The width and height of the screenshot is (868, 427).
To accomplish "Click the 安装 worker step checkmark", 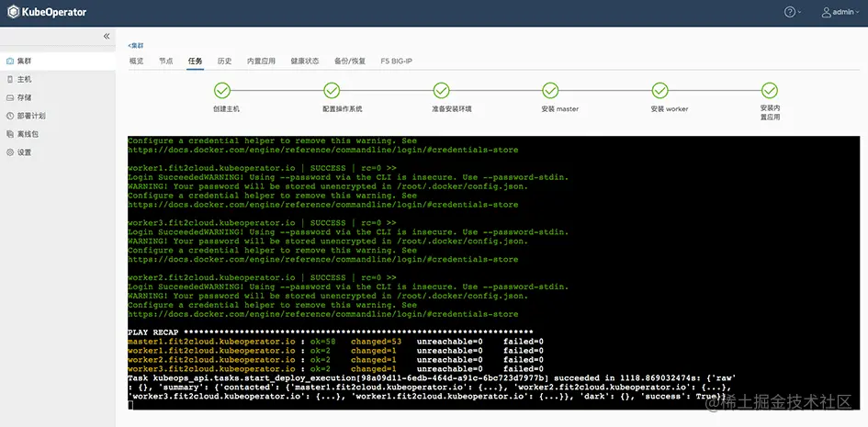I will [x=659, y=90].
